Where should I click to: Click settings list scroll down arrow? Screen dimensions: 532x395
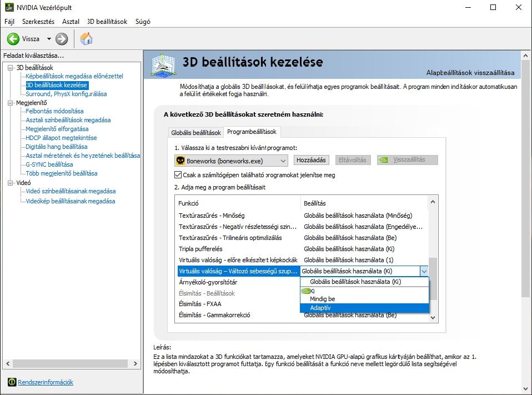(433, 318)
